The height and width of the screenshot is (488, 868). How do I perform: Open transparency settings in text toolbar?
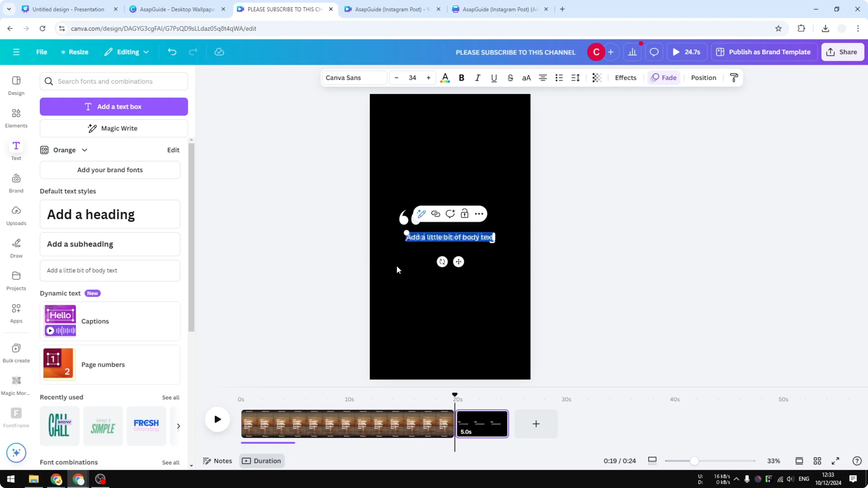597,78
